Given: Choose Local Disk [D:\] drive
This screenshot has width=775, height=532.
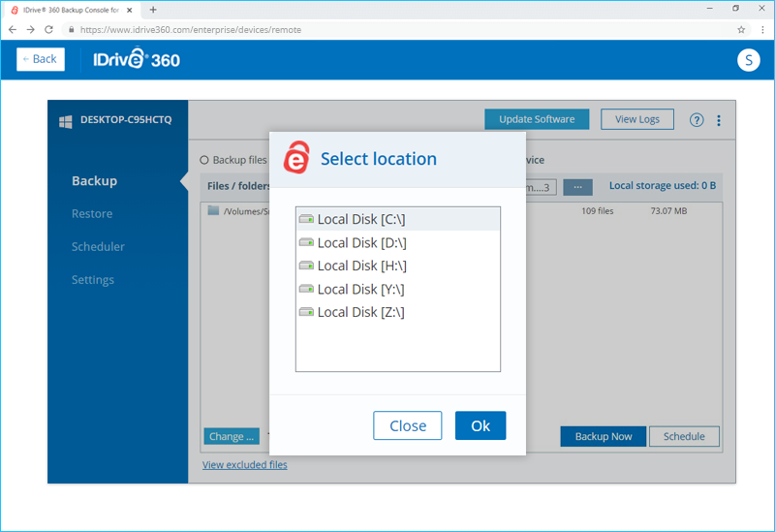Looking at the screenshot, I should click(x=361, y=243).
